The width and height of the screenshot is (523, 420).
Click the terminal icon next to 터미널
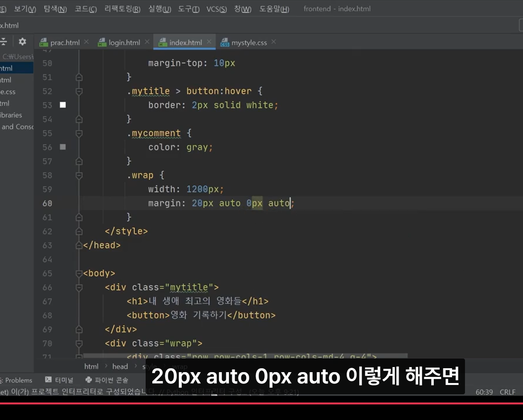pyautogui.click(x=48, y=380)
